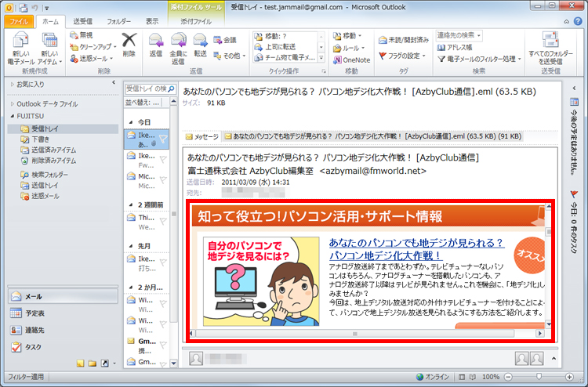Create a new email with 新しい電子メール

pos(20,49)
